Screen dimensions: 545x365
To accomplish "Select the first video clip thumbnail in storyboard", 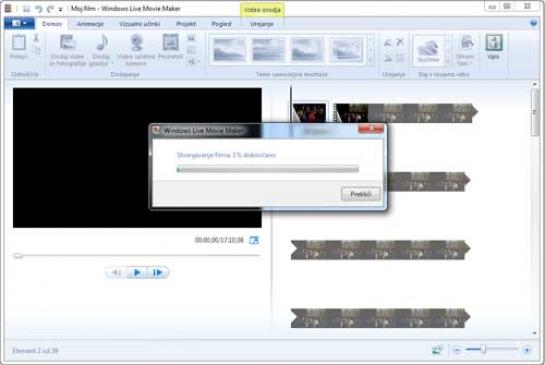I will [x=309, y=113].
